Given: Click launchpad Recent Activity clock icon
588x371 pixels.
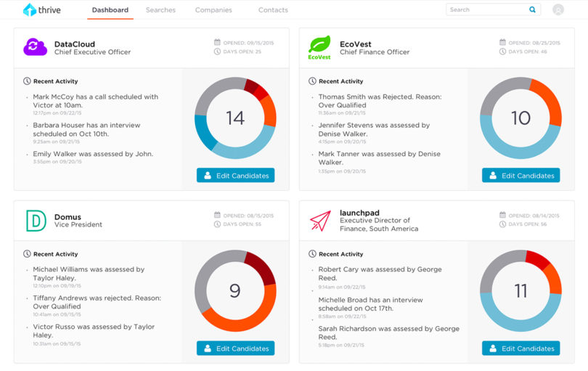Looking at the screenshot, I should [x=312, y=254].
